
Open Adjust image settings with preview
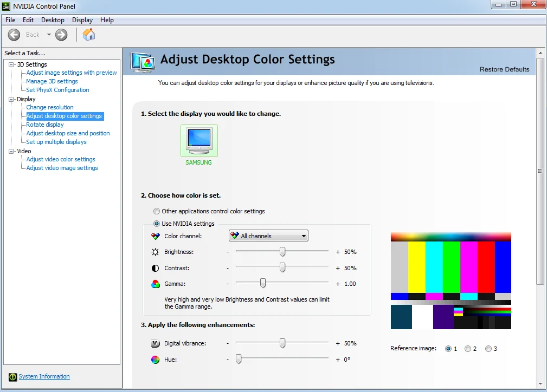(72, 73)
